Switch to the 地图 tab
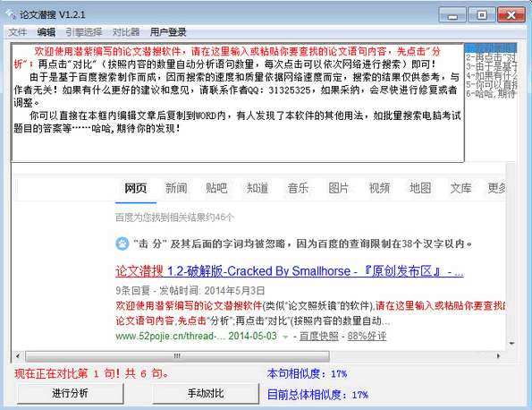 tap(419, 188)
